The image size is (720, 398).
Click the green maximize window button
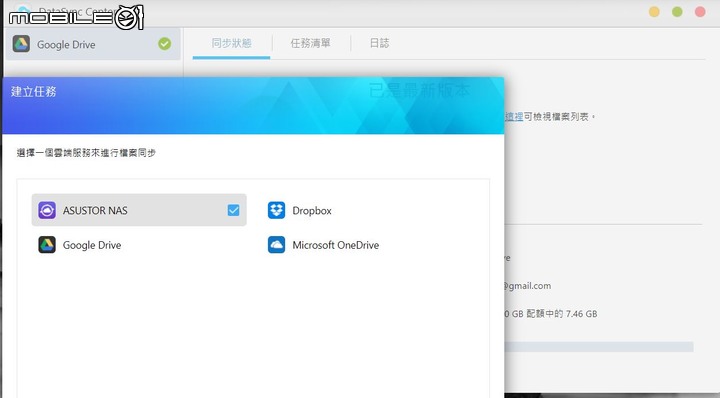(677, 12)
